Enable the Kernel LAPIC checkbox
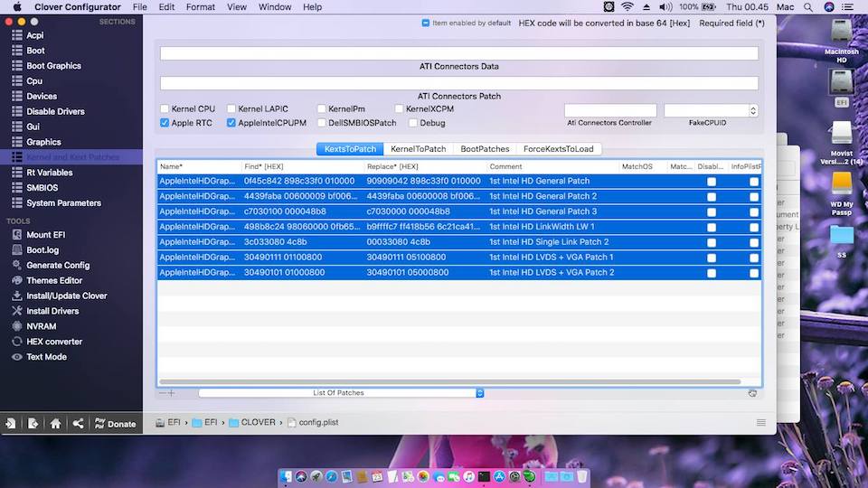868x488 pixels. [x=231, y=108]
